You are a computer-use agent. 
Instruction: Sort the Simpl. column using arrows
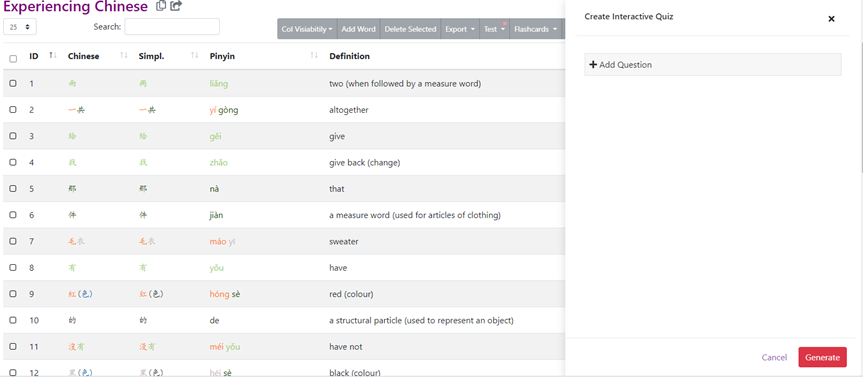point(195,56)
